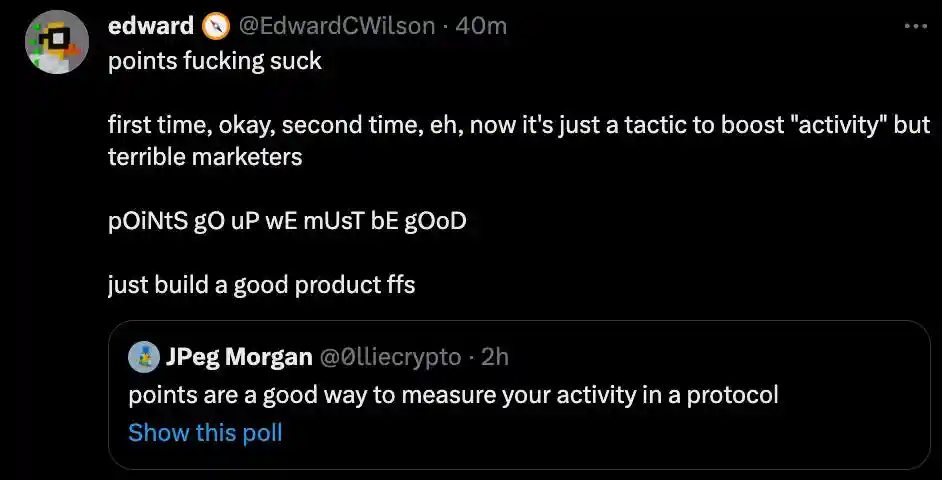
Task: Click the word "poll" in quoted card
Action: click(x=263, y=433)
